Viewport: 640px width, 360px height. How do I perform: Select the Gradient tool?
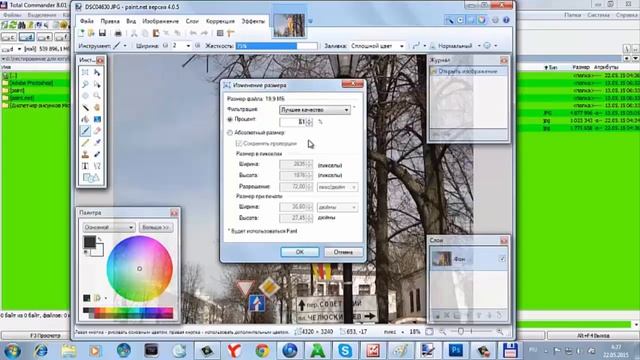pyautogui.click(x=97, y=119)
